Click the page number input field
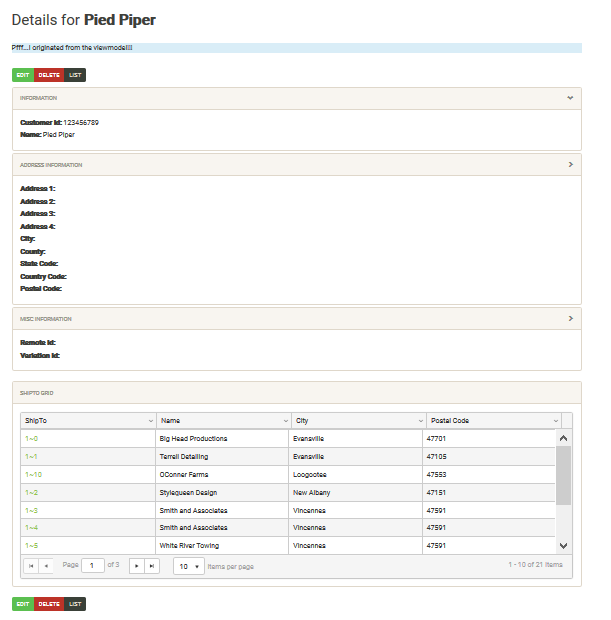611x620 pixels. tap(93, 565)
